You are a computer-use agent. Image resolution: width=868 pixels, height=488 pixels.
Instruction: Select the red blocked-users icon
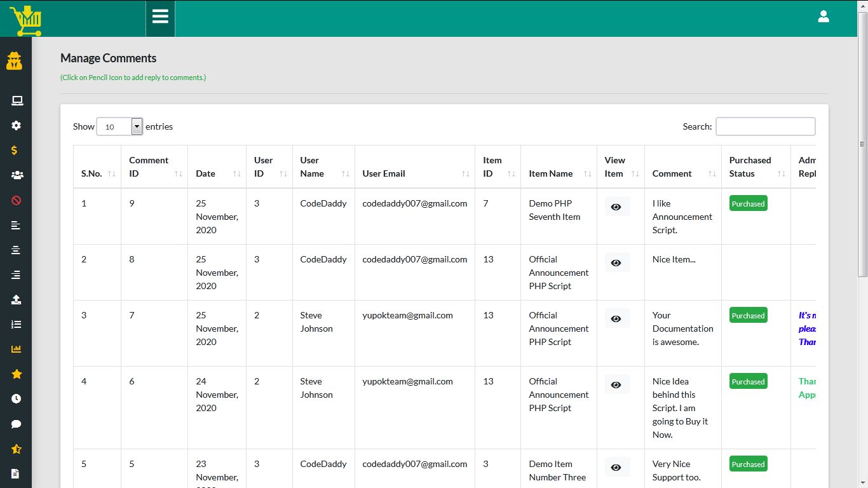point(16,200)
